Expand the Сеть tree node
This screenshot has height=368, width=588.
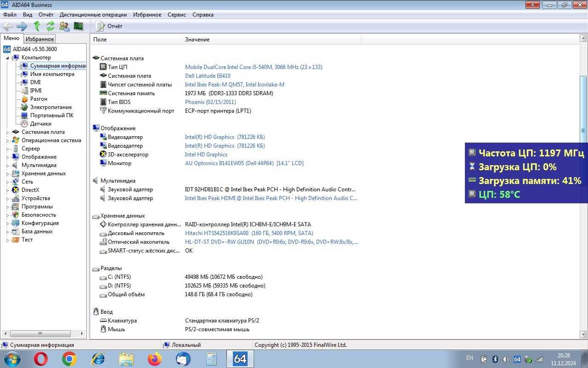7,182
